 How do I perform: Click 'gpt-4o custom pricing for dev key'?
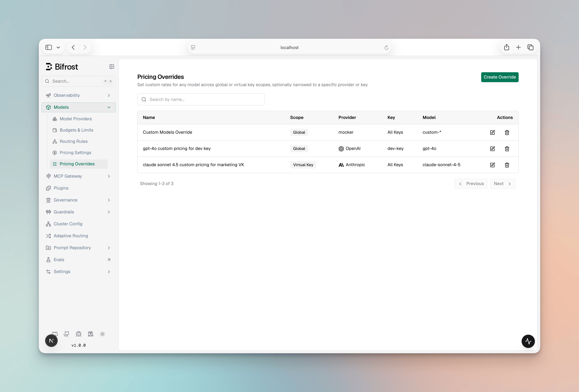point(177,149)
